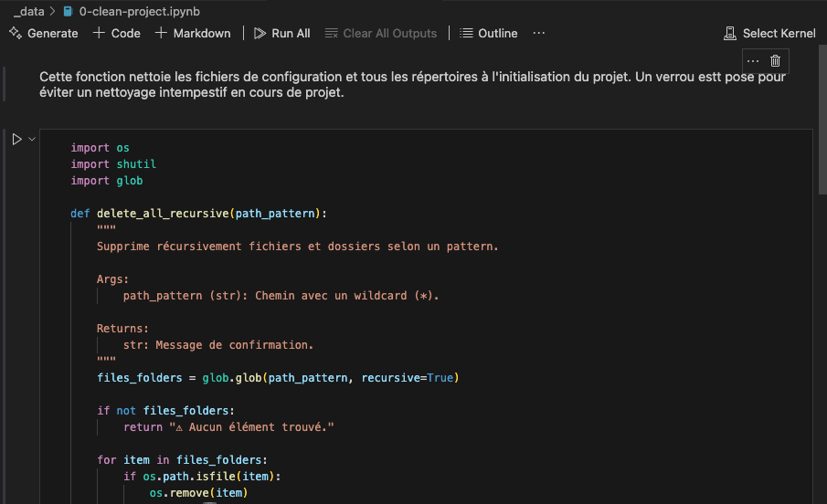Click 0-clean-project.ipynb in breadcrumb
The width and height of the screenshot is (827, 504).
coord(140,11)
